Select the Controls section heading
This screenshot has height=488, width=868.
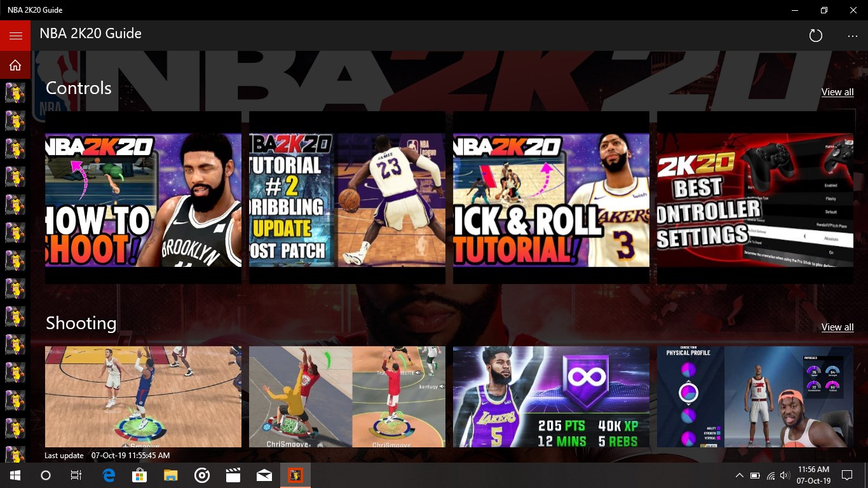tap(79, 88)
